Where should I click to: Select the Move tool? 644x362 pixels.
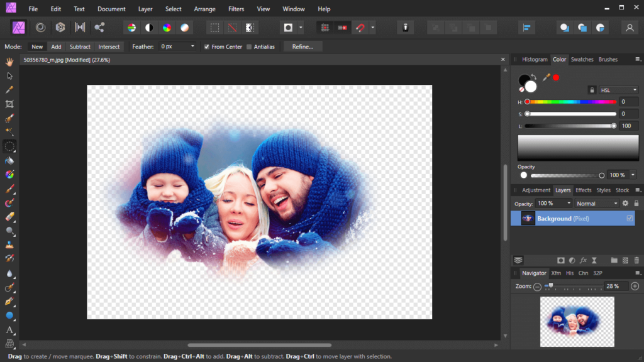coord(9,75)
